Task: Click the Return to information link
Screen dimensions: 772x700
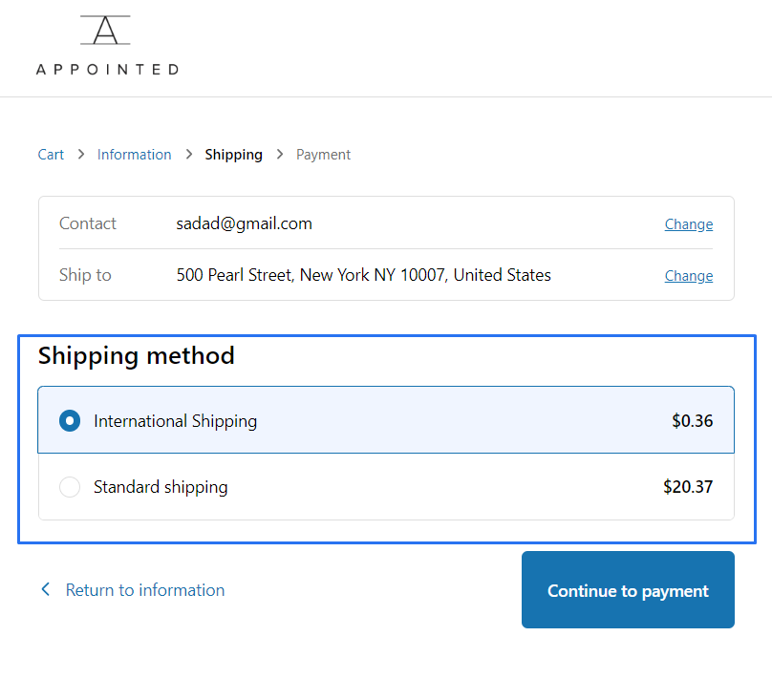Action: click(144, 590)
